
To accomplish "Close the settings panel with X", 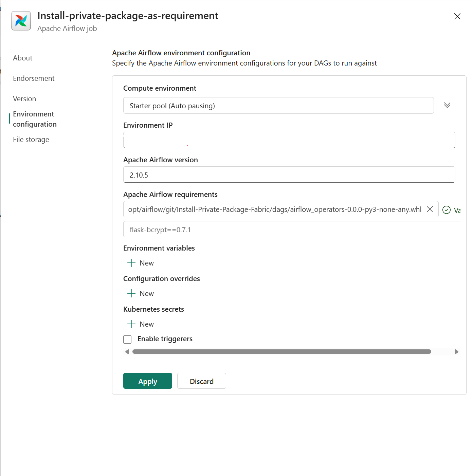I will [x=457, y=16].
